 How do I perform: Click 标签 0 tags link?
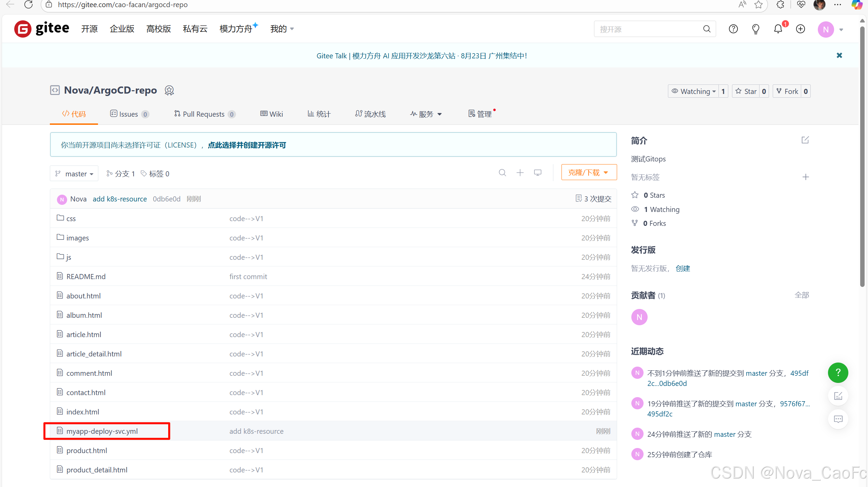155,174
